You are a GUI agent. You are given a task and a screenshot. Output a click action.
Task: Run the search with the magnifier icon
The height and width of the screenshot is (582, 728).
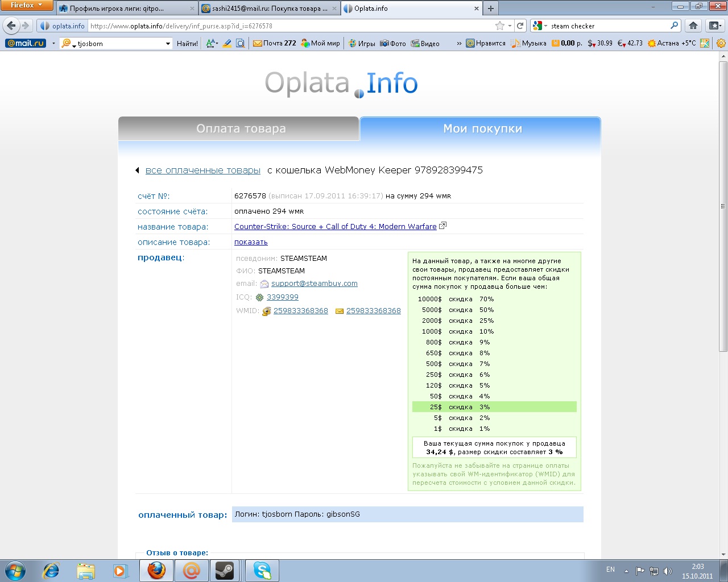pyautogui.click(x=675, y=26)
